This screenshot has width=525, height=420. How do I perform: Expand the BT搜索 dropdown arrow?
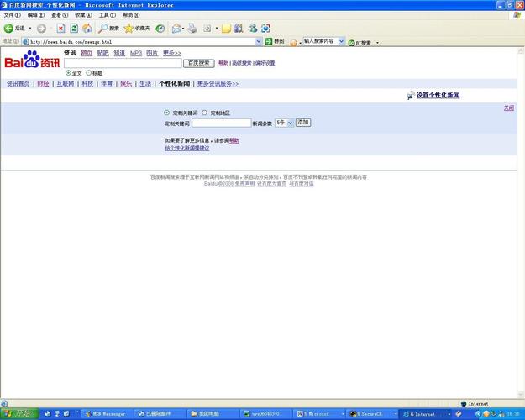coord(378,43)
